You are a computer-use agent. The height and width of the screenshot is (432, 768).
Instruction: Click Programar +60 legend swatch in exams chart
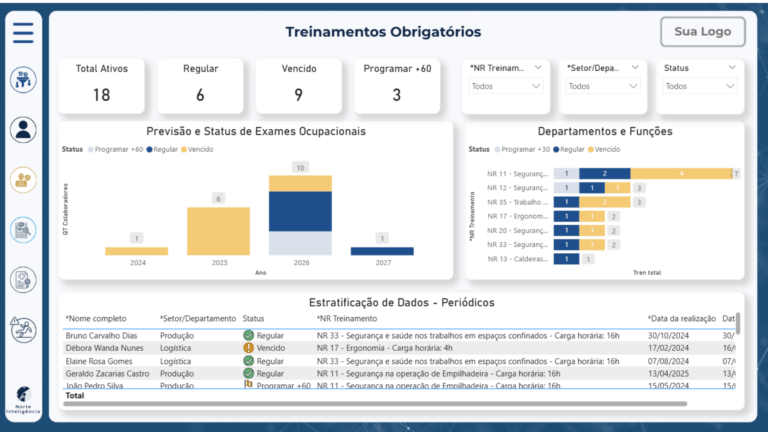(91, 149)
